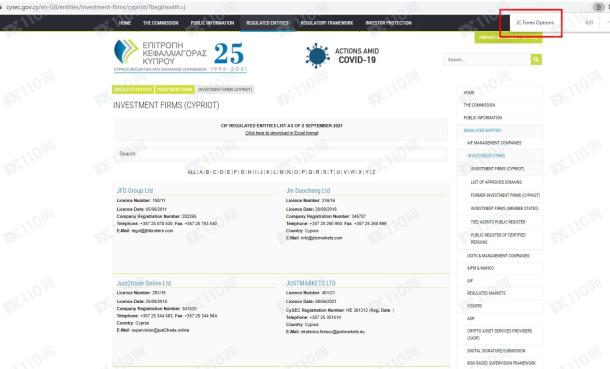This screenshot has width=610, height=369.
Task: Open REGULATED ENTITIES top menu
Action: pos(267,23)
